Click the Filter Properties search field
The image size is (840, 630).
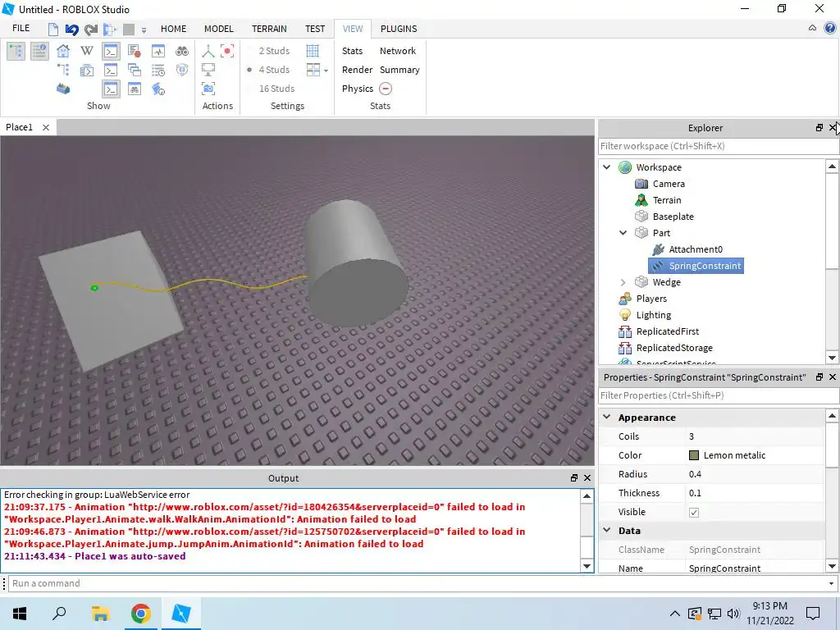(x=718, y=395)
